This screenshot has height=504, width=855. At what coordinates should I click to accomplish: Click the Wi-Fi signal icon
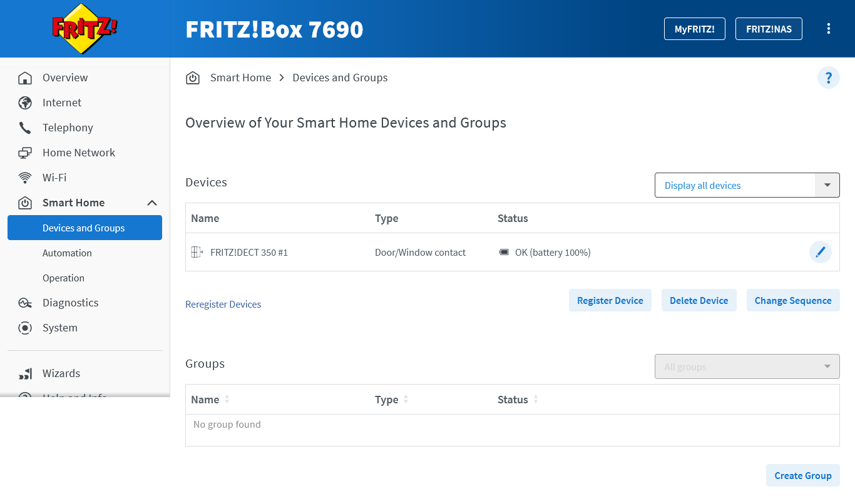tap(25, 178)
